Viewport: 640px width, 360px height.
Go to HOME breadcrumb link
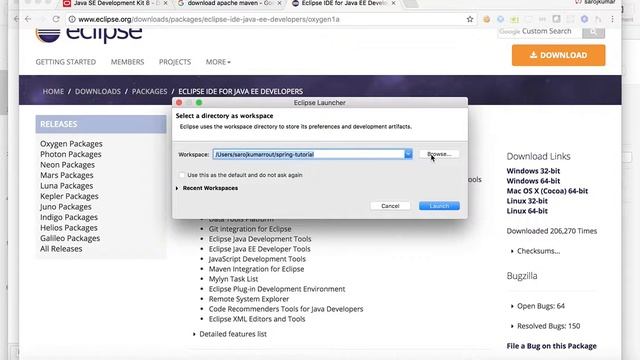coord(53,91)
